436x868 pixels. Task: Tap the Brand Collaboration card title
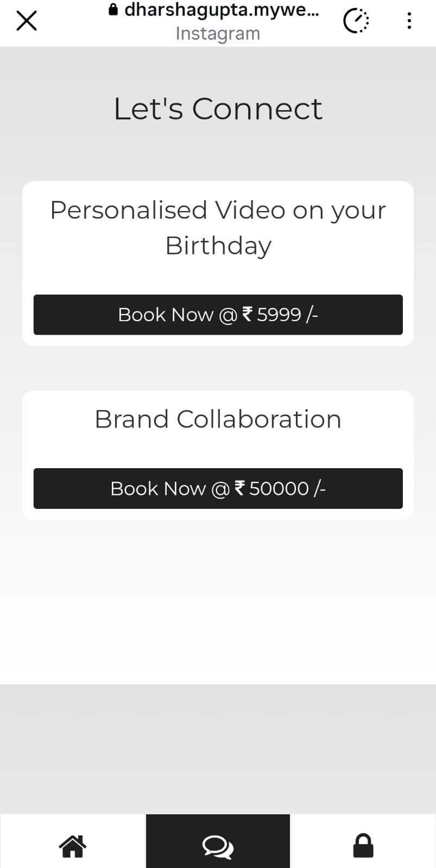pos(218,419)
